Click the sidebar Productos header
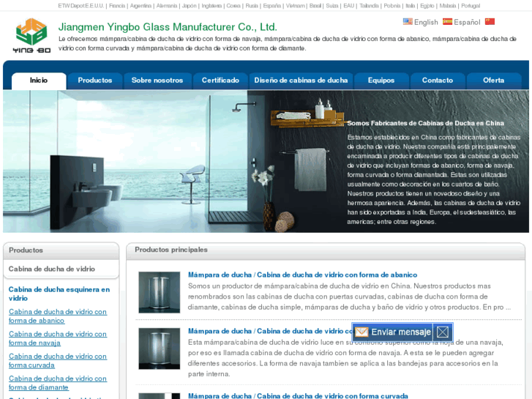Image resolution: width=532 pixels, height=399 pixels. tap(61, 250)
